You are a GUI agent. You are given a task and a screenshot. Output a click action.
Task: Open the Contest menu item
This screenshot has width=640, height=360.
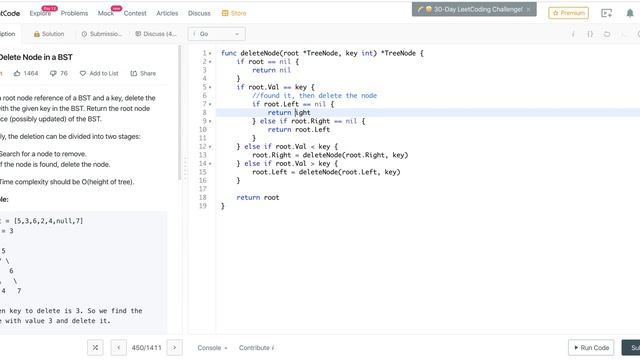point(135,13)
